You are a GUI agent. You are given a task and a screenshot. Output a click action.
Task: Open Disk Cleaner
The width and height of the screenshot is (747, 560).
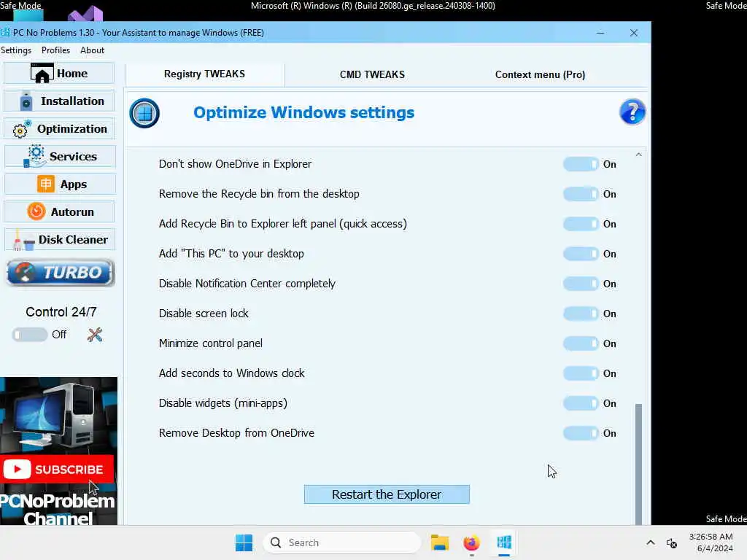[59, 239]
